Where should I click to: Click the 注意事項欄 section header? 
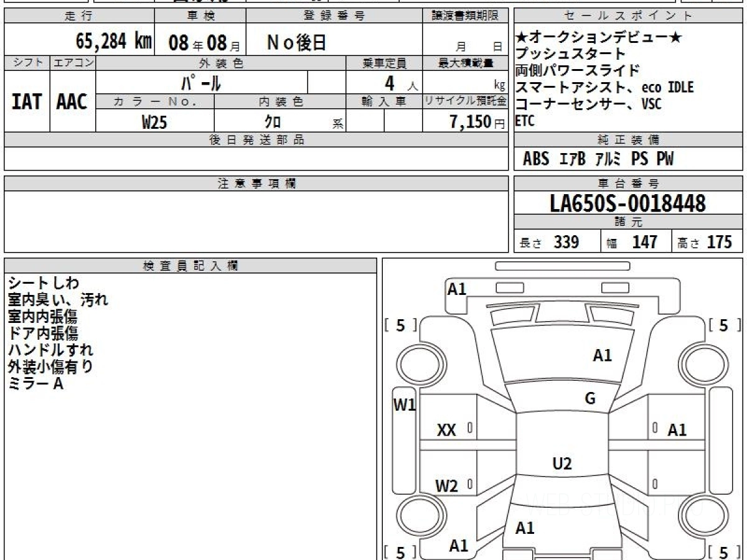tap(256, 184)
